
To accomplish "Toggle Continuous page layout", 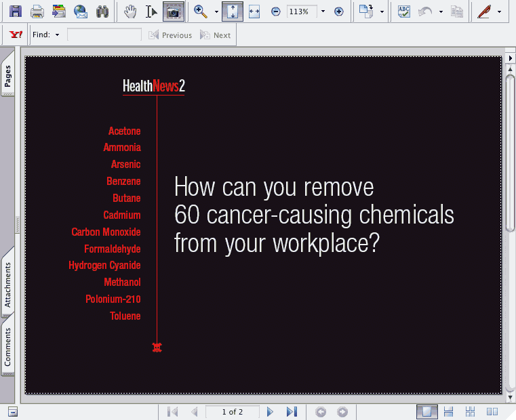I will (448, 412).
